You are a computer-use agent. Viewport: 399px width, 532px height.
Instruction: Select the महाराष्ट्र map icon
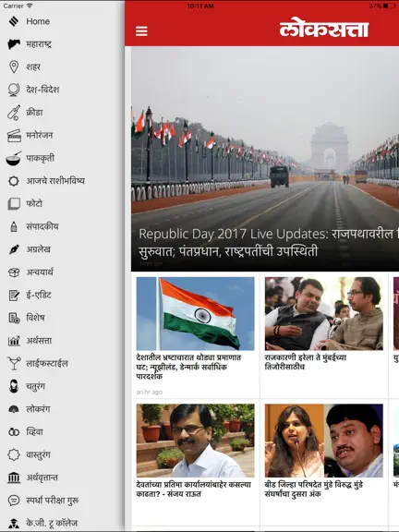click(x=14, y=43)
